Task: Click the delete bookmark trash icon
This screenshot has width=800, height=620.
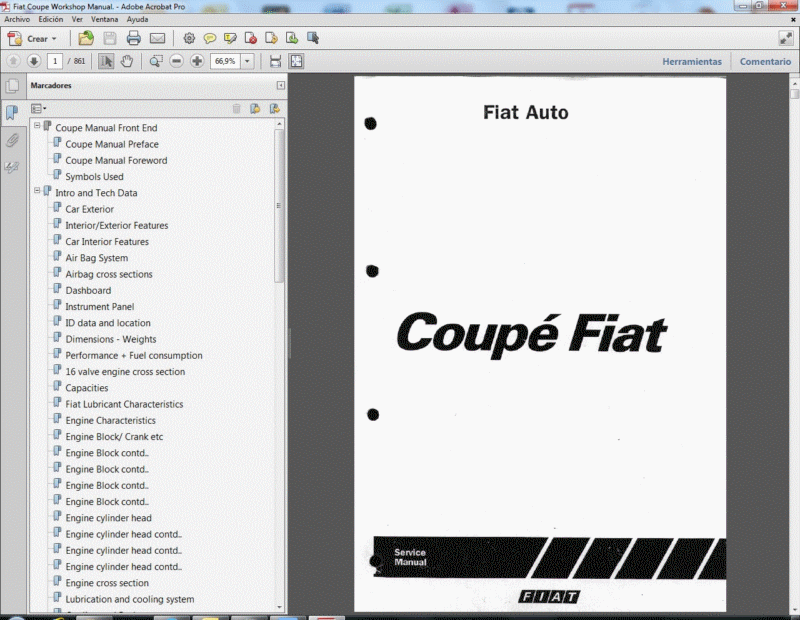Action: [236, 109]
